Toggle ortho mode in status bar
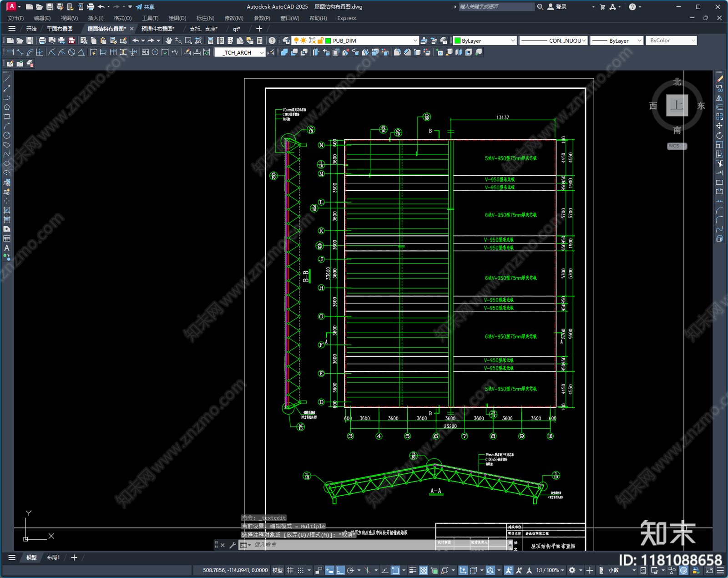The height and width of the screenshot is (578, 728). tap(340, 570)
